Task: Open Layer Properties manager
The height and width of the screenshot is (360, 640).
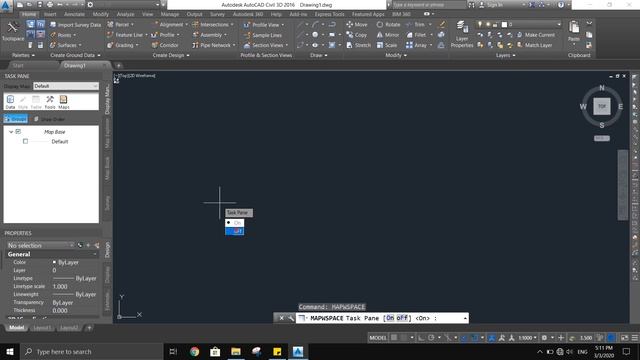Action: click(x=462, y=34)
